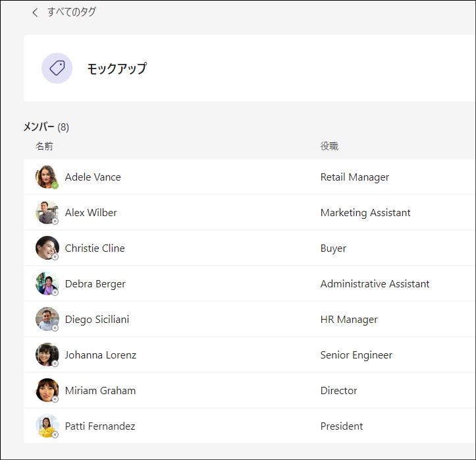Go back using the すべてのタグ arrow
Viewport: 476px width, 460px height.
coord(35,13)
